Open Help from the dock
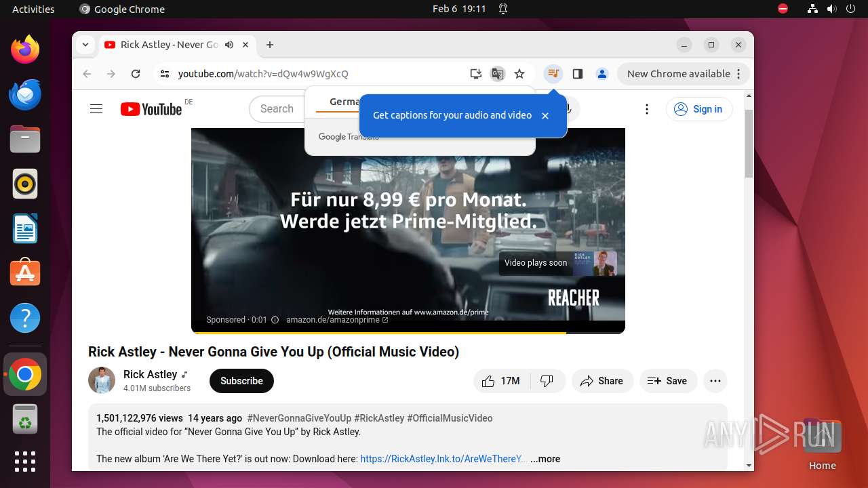The width and height of the screenshot is (868, 488). coord(25,318)
